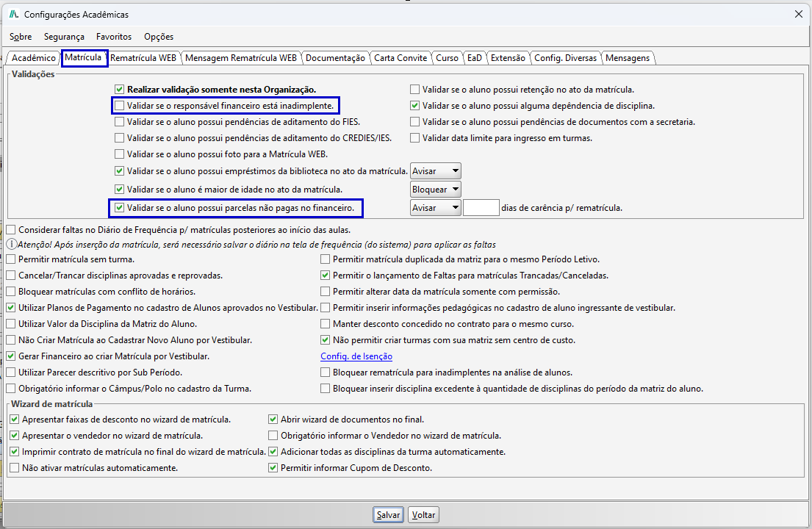Uncheck Realizar validação somente nesta Organização
The width and height of the screenshot is (812, 529).
[119, 90]
